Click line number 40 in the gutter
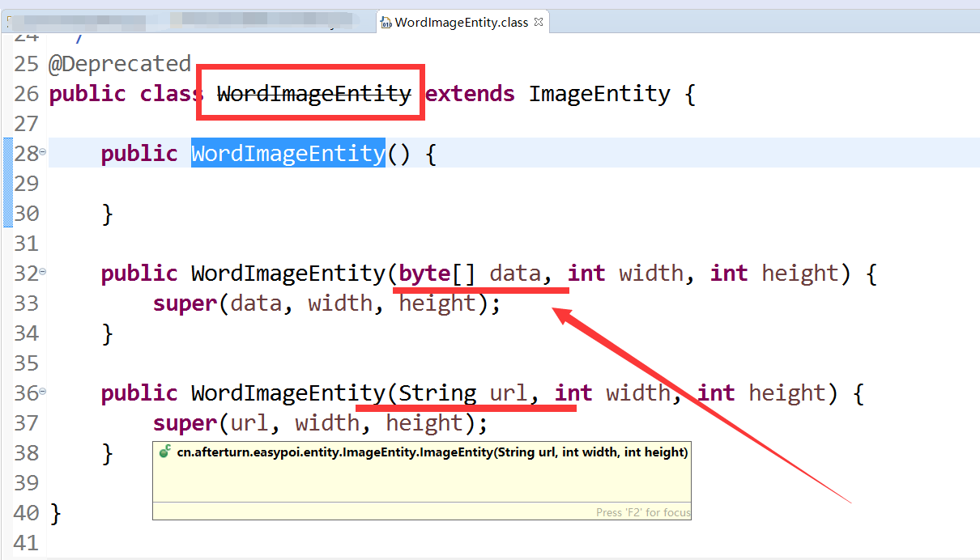The height and width of the screenshot is (560, 980). pyautogui.click(x=26, y=513)
